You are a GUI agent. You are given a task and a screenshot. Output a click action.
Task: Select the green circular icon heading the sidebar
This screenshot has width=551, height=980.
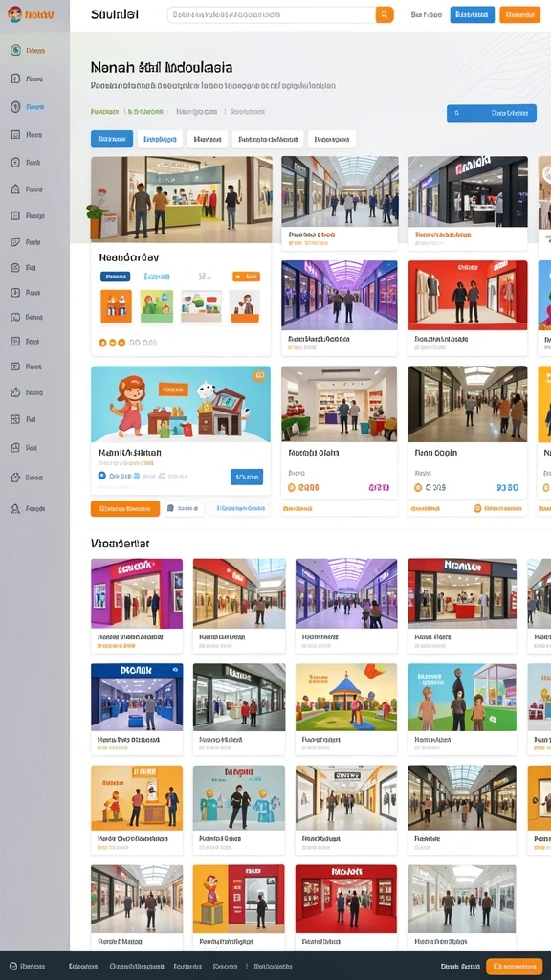pyautogui.click(x=15, y=51)
